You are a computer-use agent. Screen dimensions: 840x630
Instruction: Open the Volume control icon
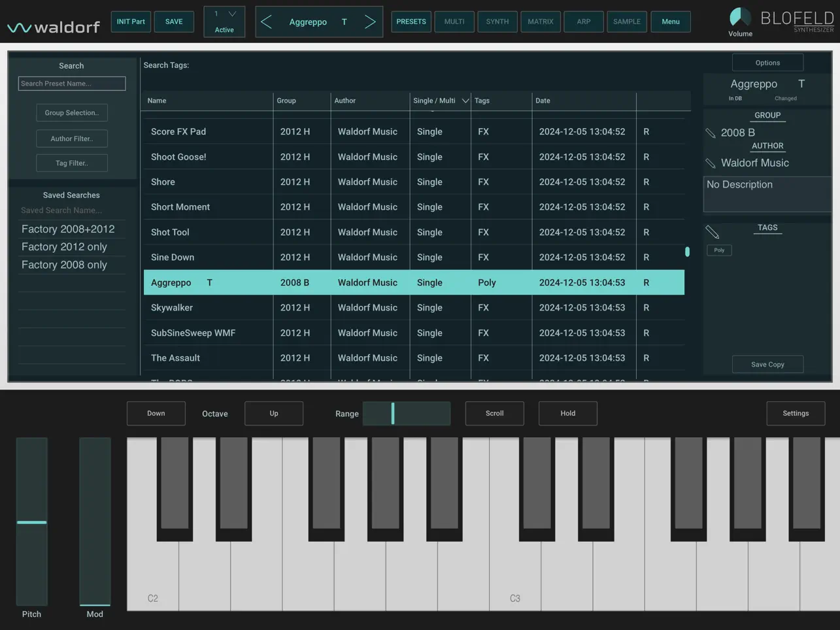tap(739, 16)
